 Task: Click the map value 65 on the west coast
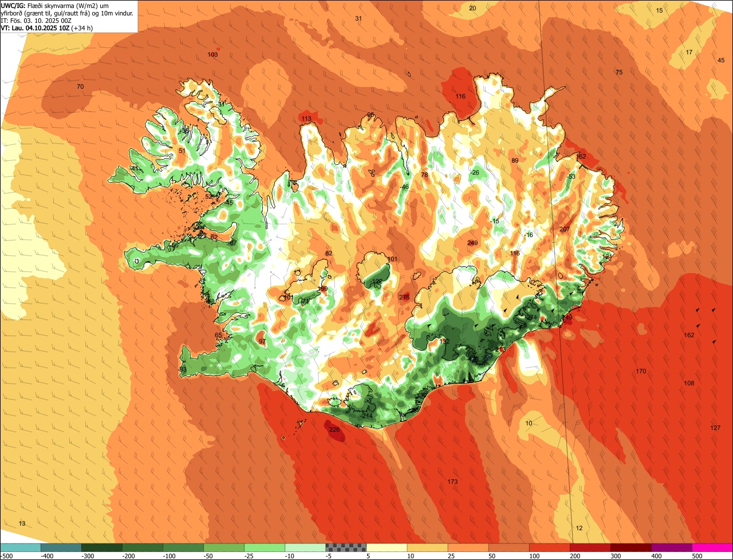click(218, 335)
